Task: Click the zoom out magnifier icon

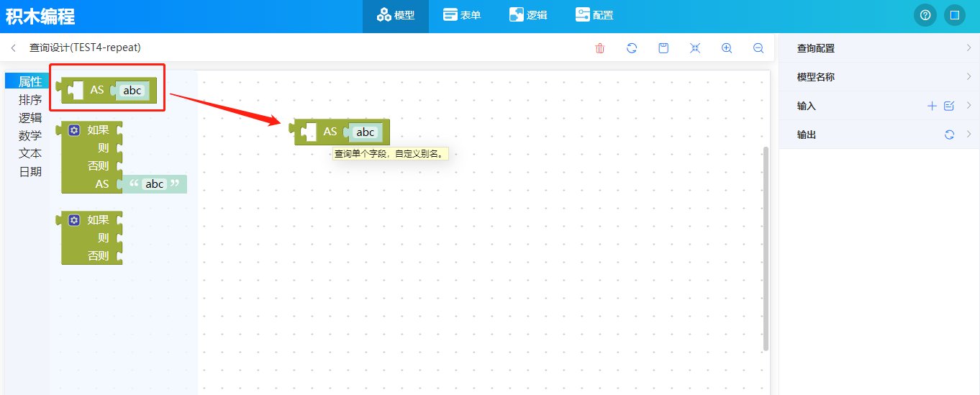Action: (758, 48)
